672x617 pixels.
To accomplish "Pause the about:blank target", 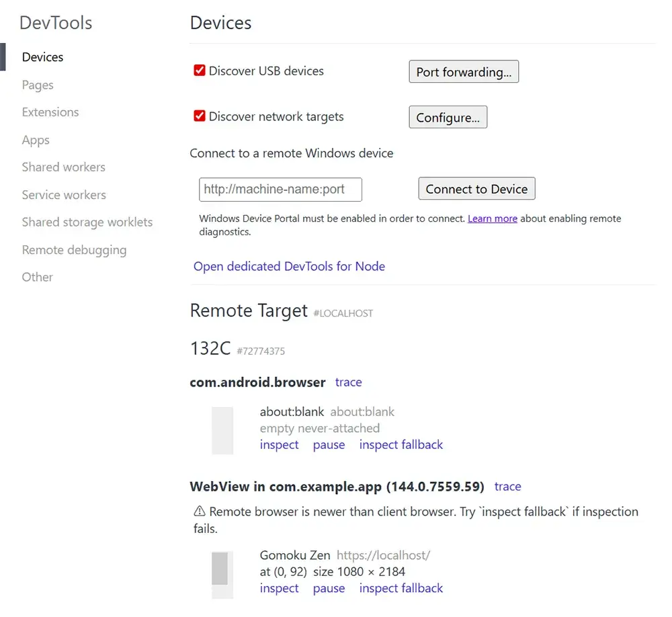I will [x=329, y=444].
